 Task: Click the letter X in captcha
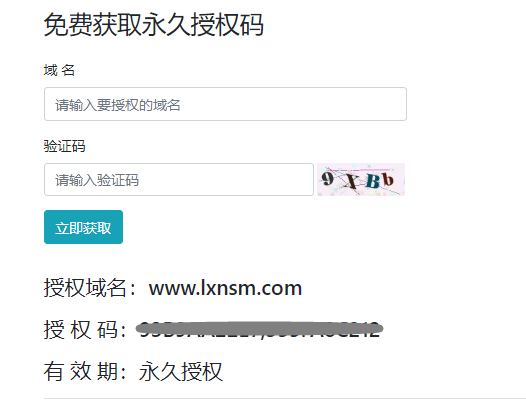click(351, 182)
